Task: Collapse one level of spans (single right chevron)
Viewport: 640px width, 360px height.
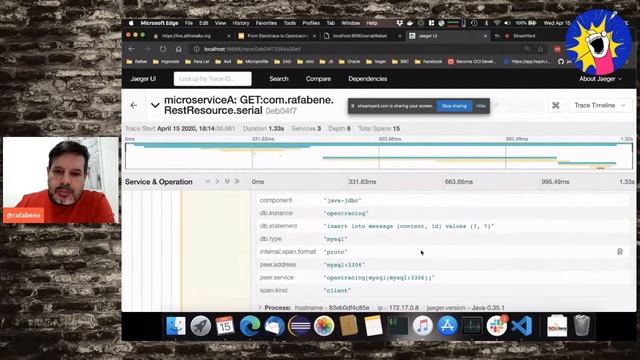Action: pyautogui.click(x=217, y=182)
